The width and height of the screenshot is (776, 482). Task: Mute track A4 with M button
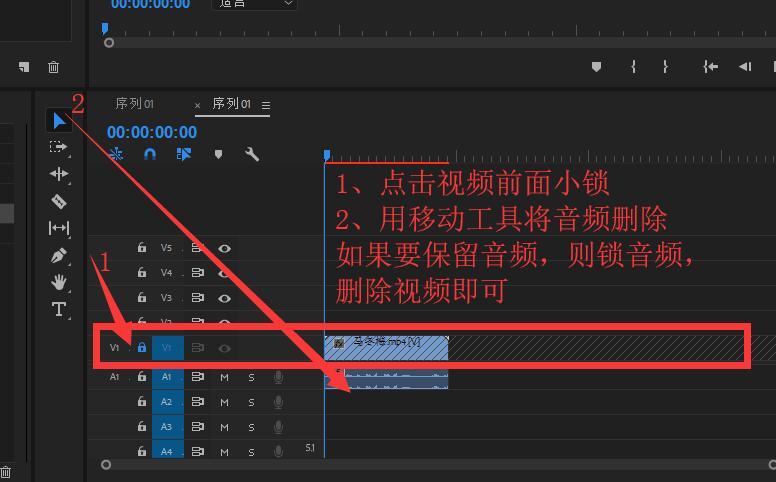tap(224, 452)
